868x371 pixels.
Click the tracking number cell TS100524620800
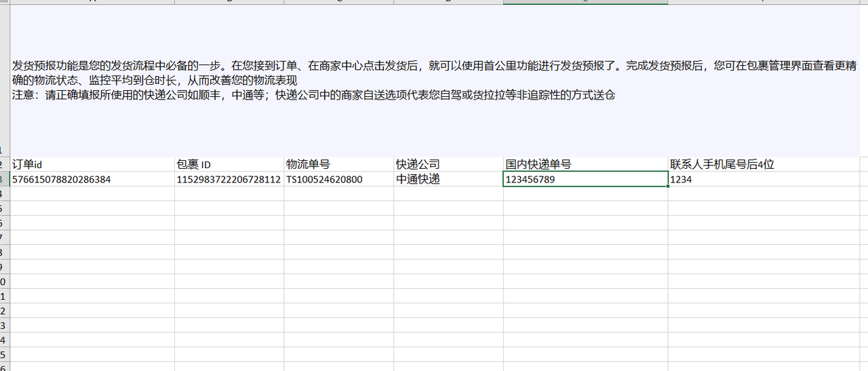point(338,179)
